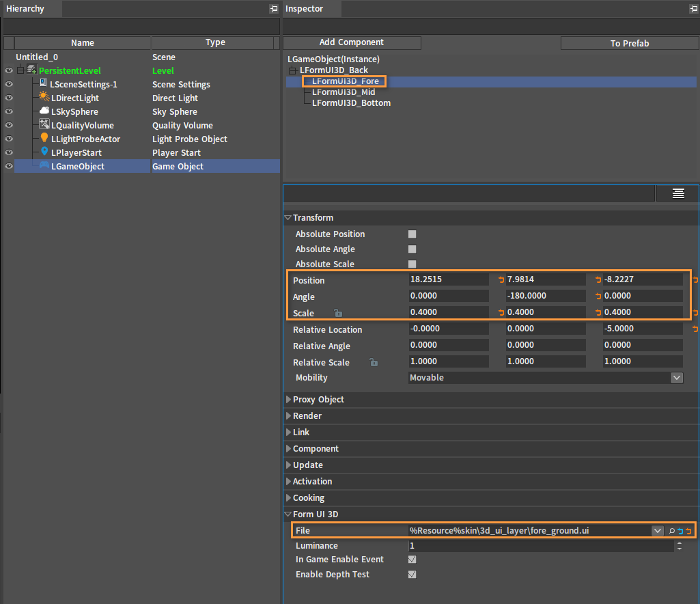The width and height of the screenshot is (700, 604).
Task: Expand the Activation section
Action: pos(288,481)
